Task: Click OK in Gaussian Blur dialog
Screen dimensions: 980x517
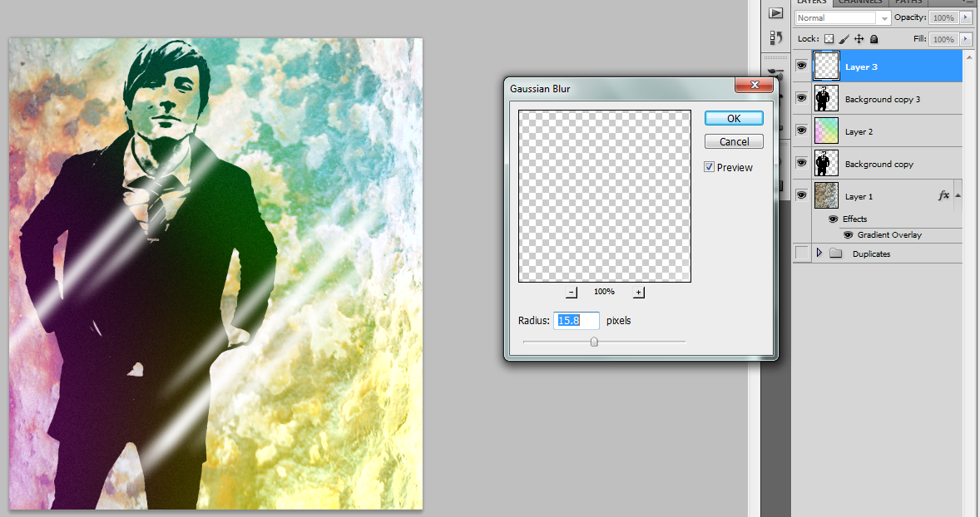Action: pos(734,118)
